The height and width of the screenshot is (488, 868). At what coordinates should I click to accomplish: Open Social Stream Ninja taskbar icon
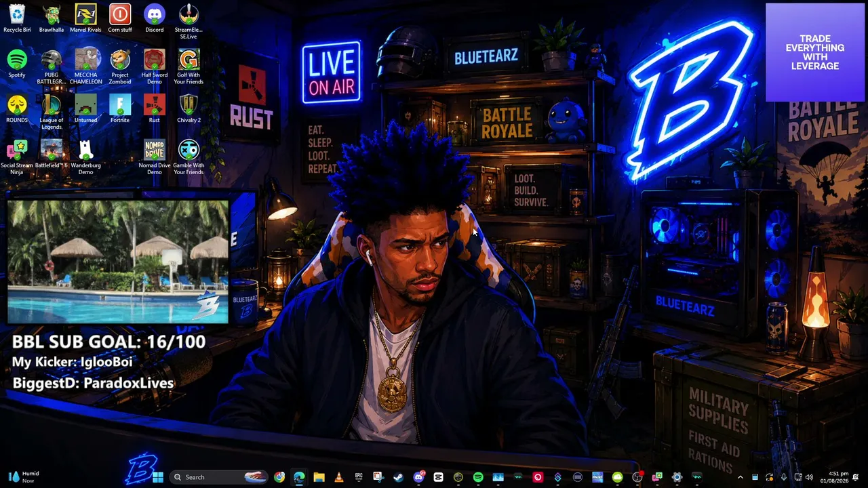click(x=657, y=477)
